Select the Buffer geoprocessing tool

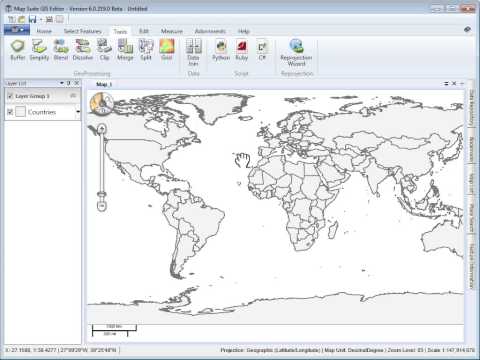coord(18,50)
